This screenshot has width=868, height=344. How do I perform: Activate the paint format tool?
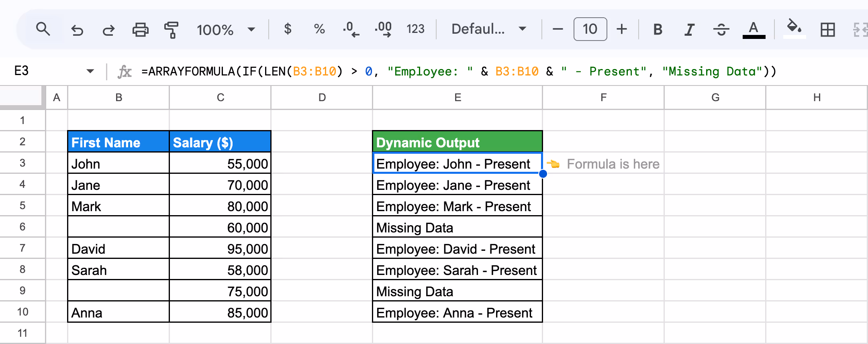coord(172,30)
